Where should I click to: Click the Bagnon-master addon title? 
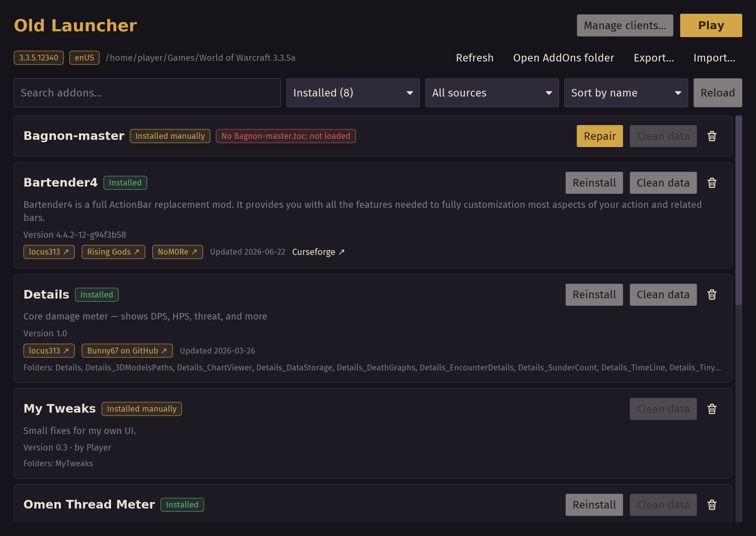coord(74,136)
